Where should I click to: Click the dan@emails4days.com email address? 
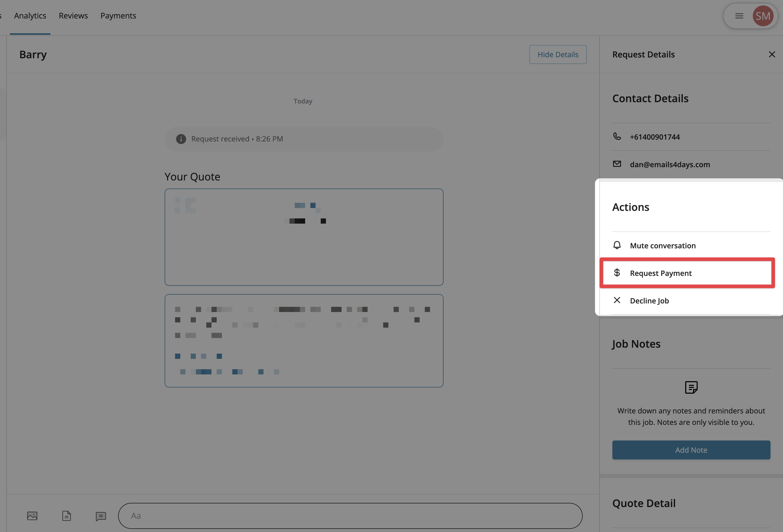pyautogui.click(x=670, y=164)
